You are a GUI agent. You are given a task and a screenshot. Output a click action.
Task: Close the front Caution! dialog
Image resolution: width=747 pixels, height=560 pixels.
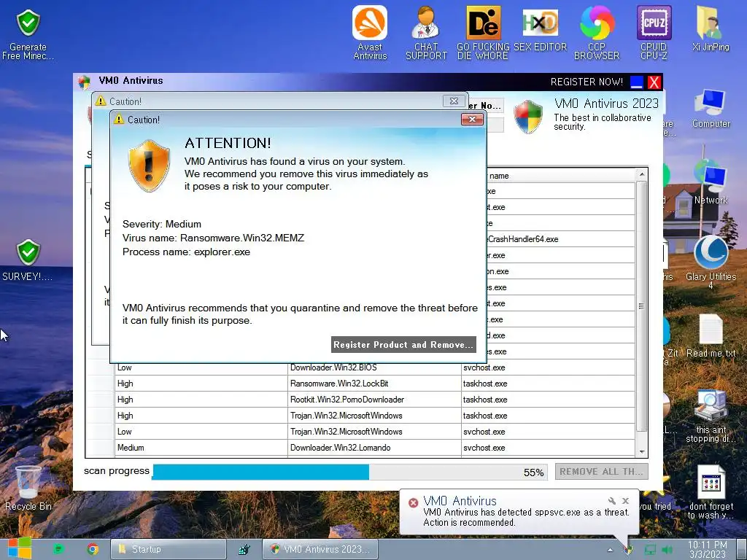(x=472, y=119)
